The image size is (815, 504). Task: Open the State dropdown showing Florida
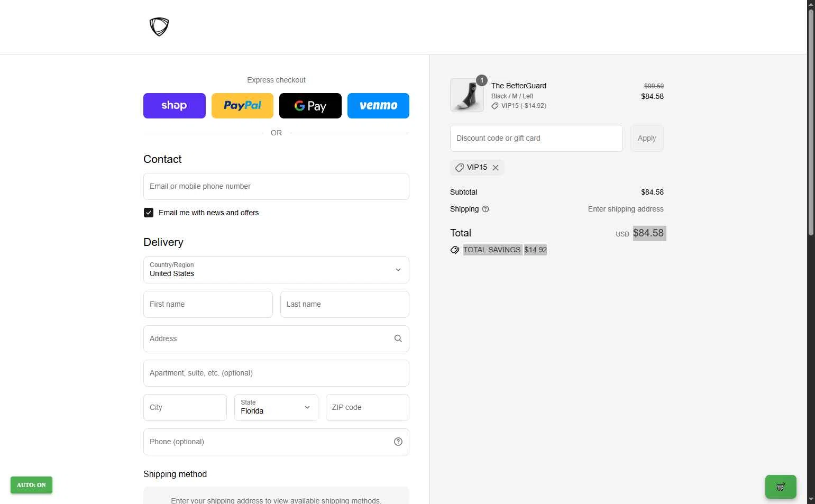[276, 407]
